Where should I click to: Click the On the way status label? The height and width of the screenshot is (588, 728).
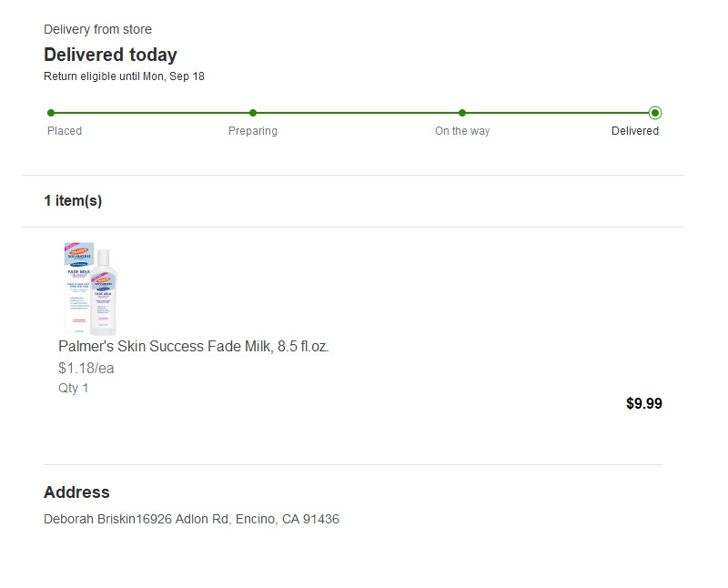coord(462,131)
